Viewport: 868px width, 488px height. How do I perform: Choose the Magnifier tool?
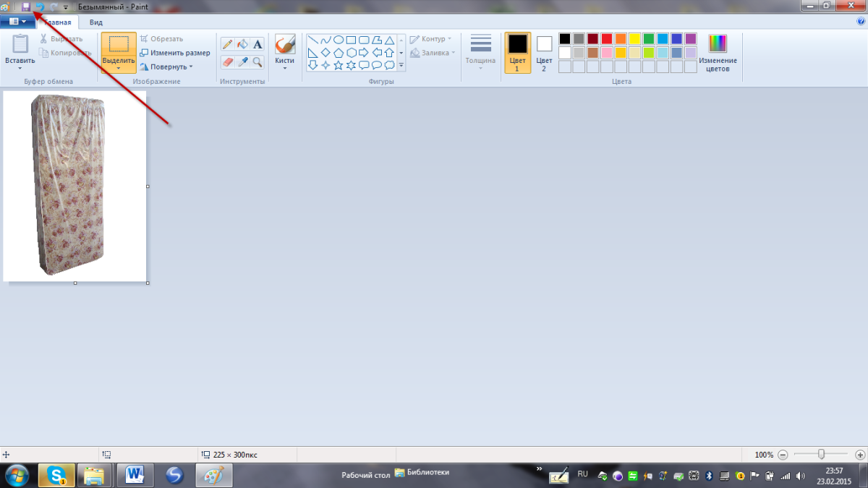[x=258, y=62]
